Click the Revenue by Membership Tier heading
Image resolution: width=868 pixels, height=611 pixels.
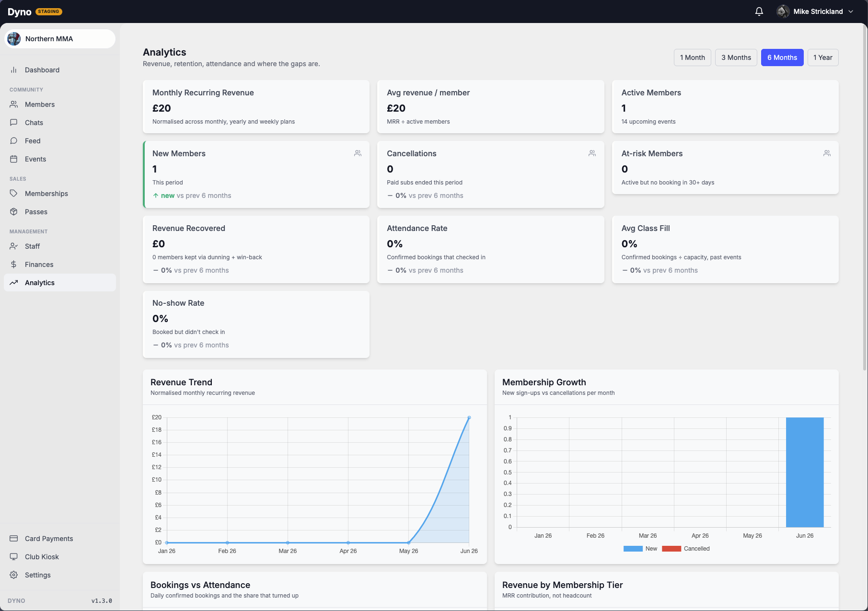(x=562, y=585)
